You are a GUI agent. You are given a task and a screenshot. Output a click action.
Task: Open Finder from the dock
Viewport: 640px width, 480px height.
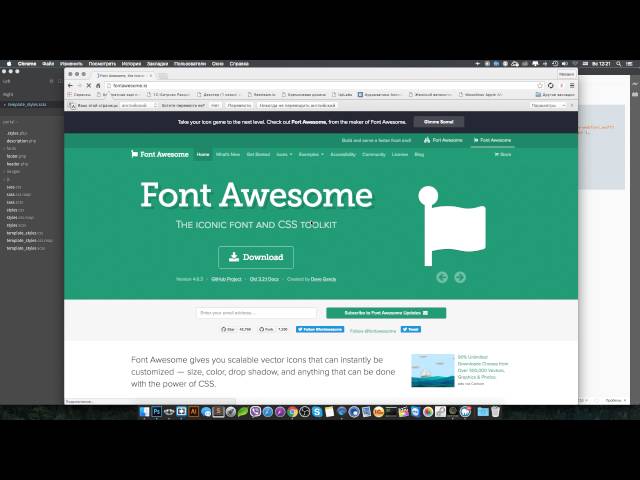(144, 412)
